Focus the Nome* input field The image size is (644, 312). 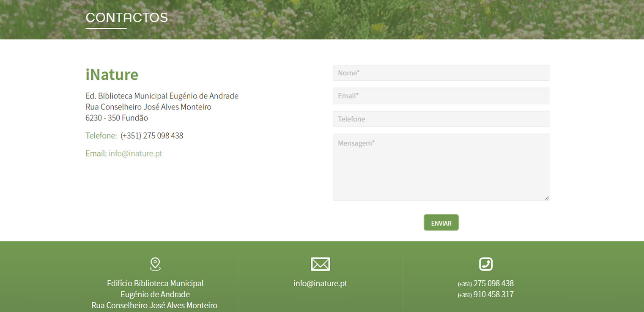click(x=441, y=73)
